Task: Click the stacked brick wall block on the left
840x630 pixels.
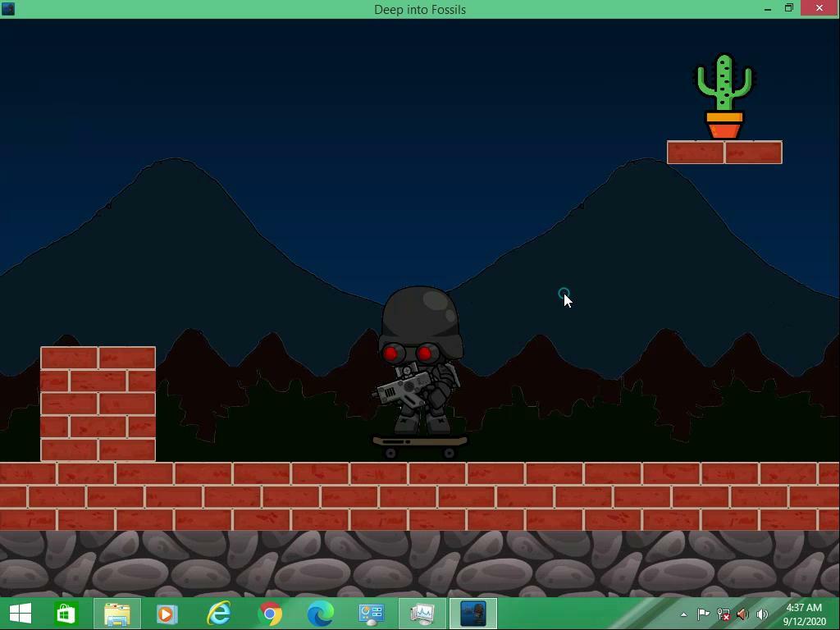Action: tap(98, 404)
